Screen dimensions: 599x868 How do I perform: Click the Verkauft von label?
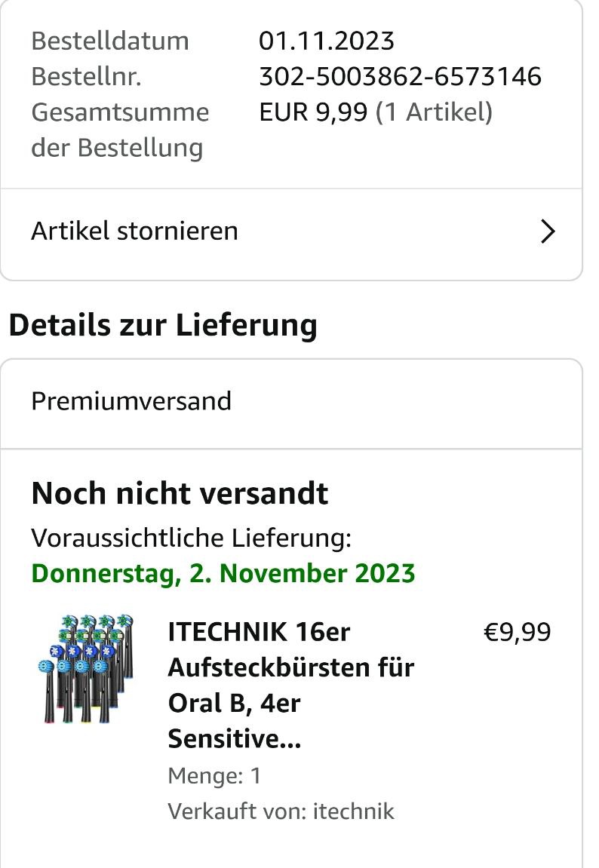(237, 811)
